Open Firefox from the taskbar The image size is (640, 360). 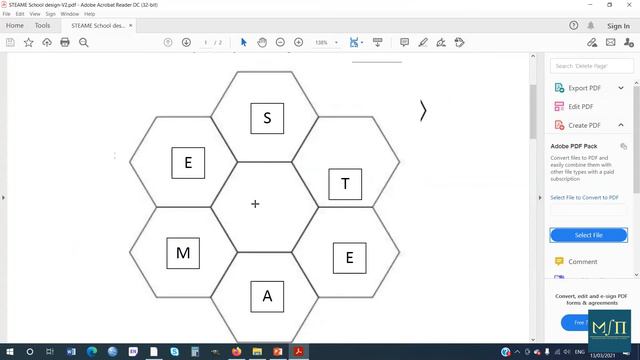[x=236, y=351]
